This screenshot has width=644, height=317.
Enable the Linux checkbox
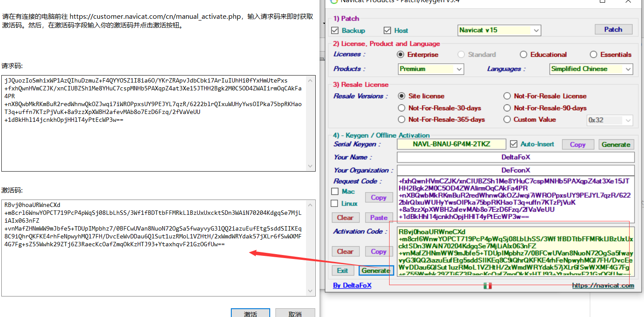point(335,203)
